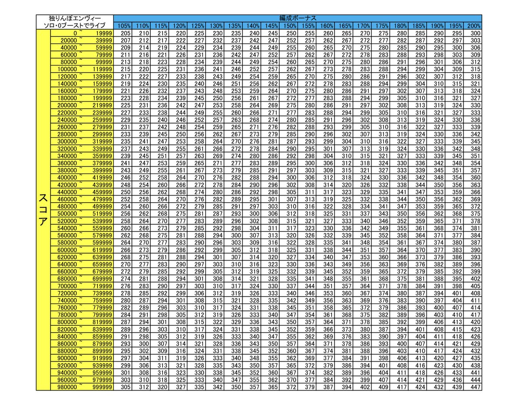Click the 175% column header

[x=381, y=26]
